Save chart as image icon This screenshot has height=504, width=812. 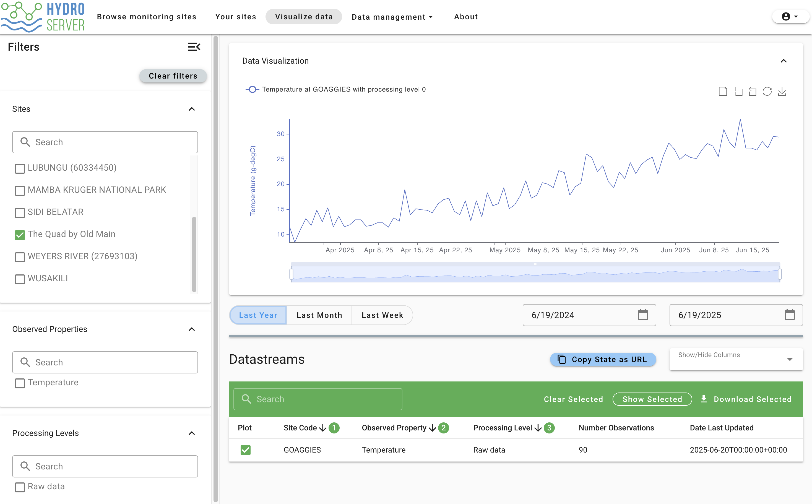click(x=782, y=91)
